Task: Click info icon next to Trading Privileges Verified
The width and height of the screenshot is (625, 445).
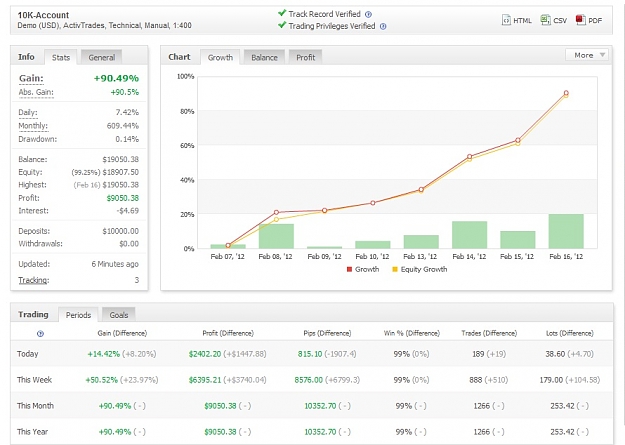Action: [x=383, y=27]
